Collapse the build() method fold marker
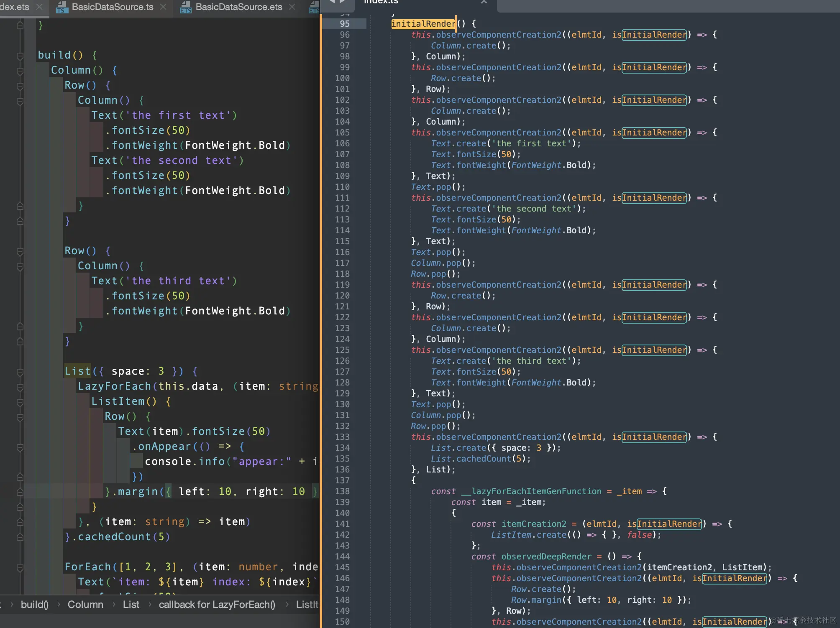The height and width of the screenshot is (628, 840). point(20,55)
